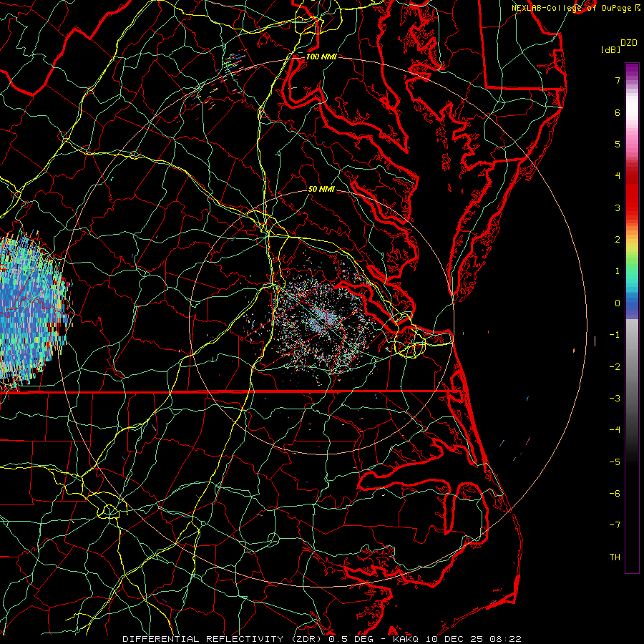This screenshot has height=644, width=644.
Task: Click the [dB] units label
Action: (x=610, y=49)
